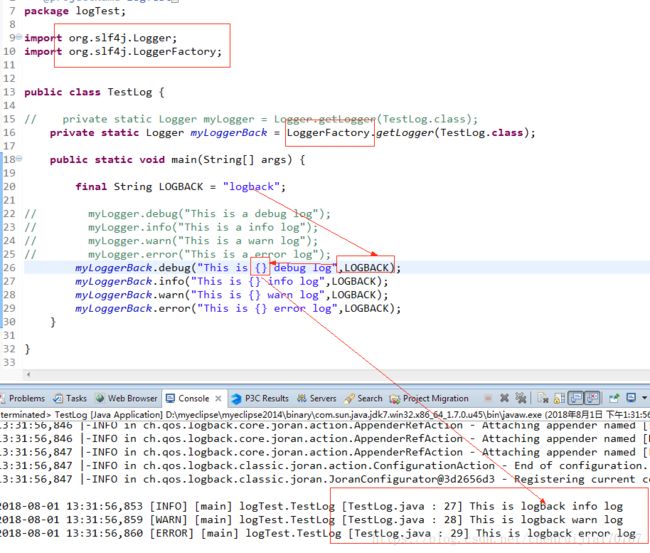Click "org.slf4j.LoggerFactory;" import on line 10

click(145, 52)
